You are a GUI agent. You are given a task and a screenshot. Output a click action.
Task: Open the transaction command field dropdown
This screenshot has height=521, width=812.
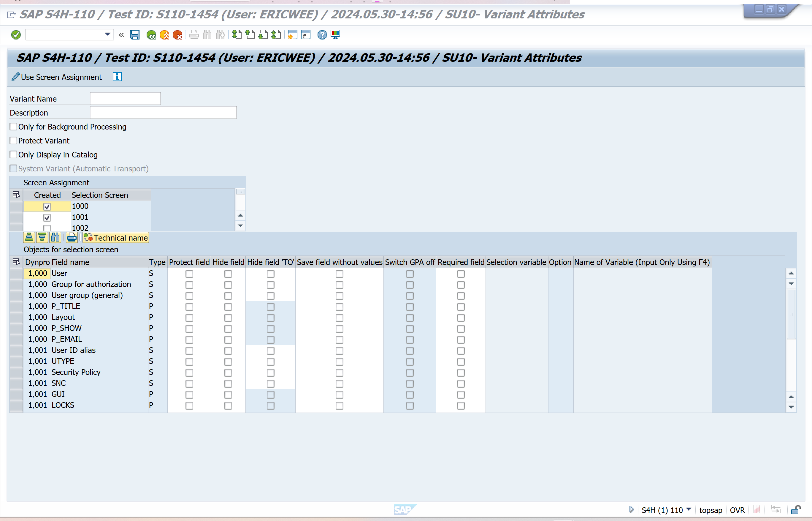pyautogui.click(x=107, y=34)
